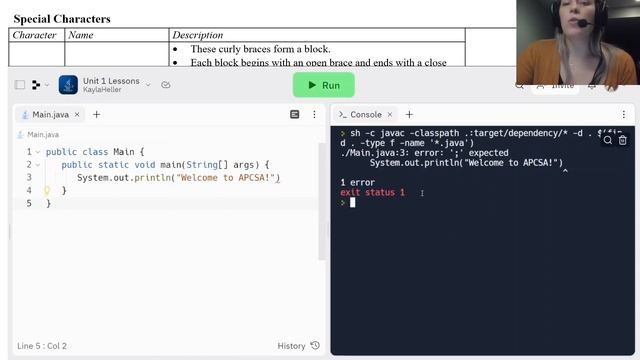Image resolution: width=640 pixels, height=360 pixels.
Task: Click the cloud sync status icon
Action: click(x=166, y=85)
